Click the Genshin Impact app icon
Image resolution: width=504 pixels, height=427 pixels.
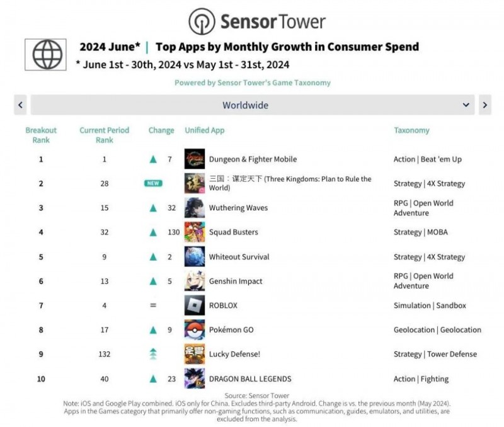[194, 281]
